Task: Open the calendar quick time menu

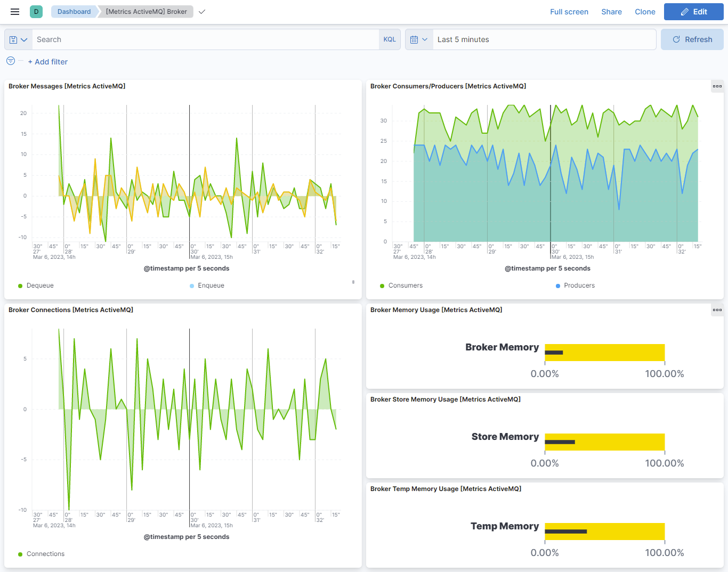Action: pos(419,39)
